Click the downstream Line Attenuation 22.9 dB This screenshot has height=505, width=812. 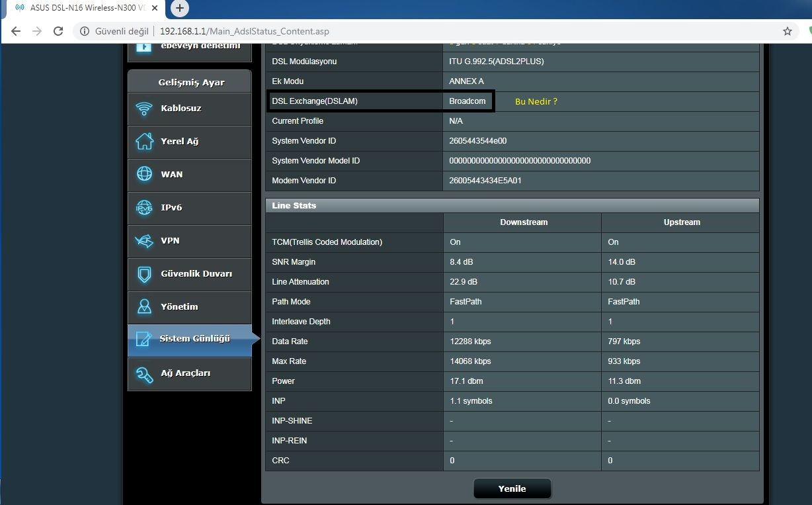pyautogui.click(x=464, y=282)
